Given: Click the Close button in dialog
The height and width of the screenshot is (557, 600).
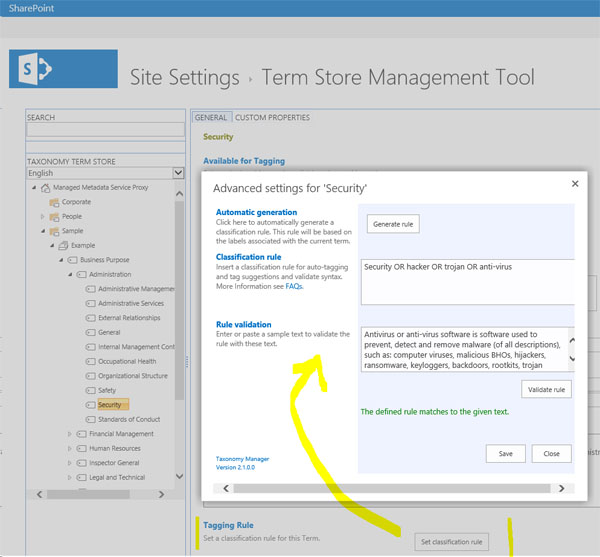Looking at the screenshot, I should (551, 454).
